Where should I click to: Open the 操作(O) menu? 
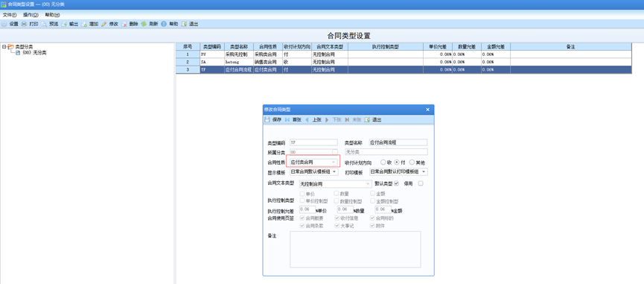(31, 15)
